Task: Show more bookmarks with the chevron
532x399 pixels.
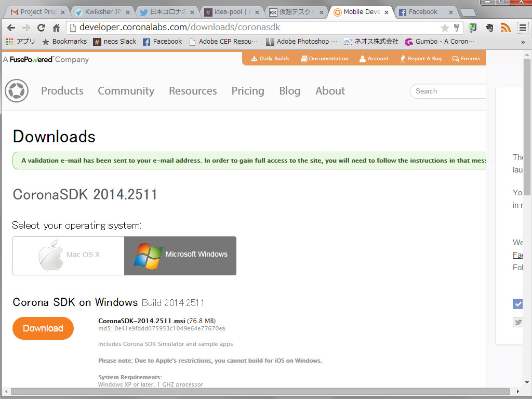Action: coord(523,42)
